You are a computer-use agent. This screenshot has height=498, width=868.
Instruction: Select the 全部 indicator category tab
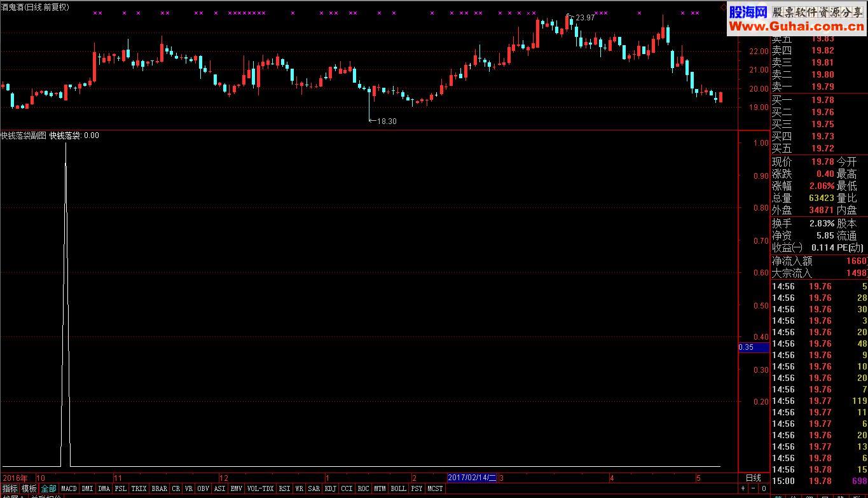coord(49,488)
